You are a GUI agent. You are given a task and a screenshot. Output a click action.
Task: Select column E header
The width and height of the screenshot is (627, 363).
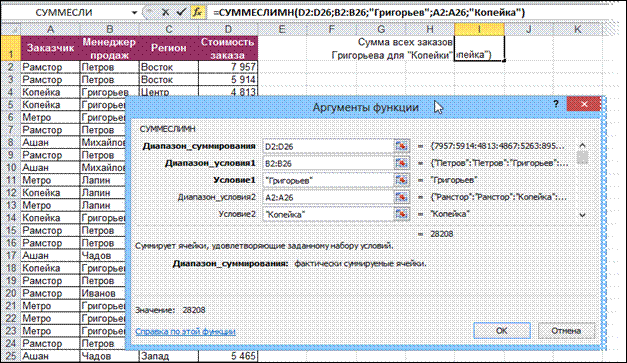coord(282,29)
